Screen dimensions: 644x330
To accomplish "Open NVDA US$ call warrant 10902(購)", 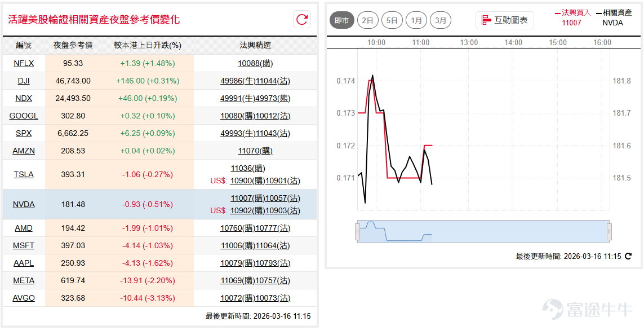I will 248,210.
